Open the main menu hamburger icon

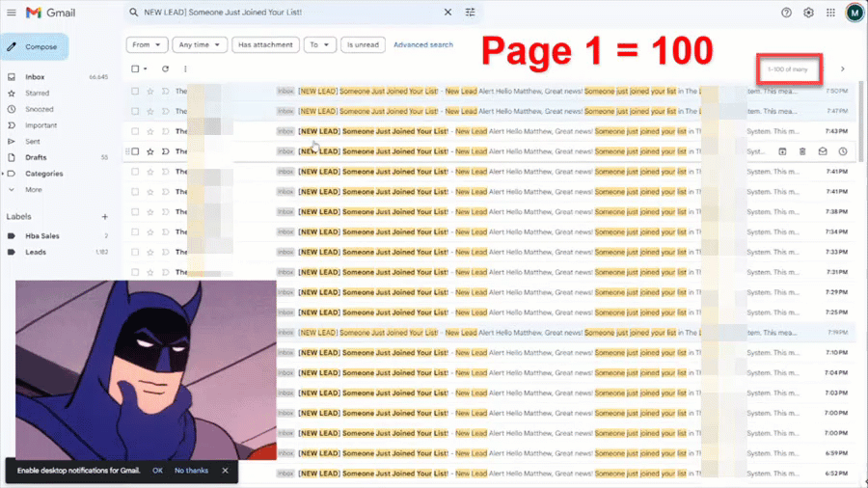[x=11, y=13]
